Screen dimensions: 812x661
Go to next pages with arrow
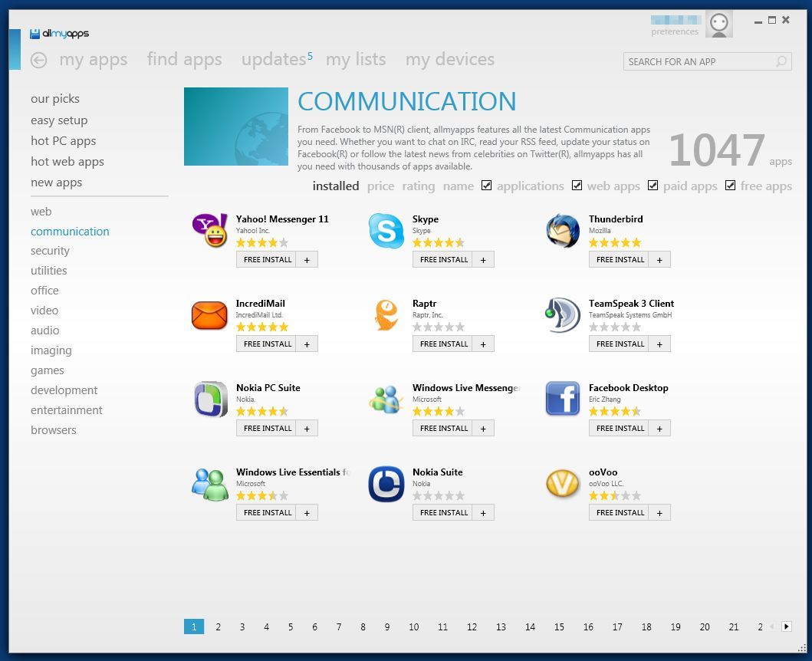tap(786, 626)
